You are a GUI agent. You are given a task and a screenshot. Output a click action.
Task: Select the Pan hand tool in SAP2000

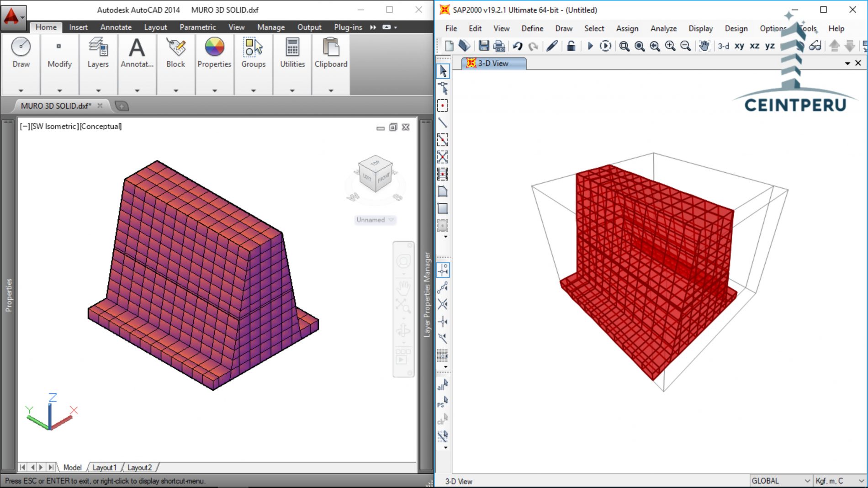[x=704, y=46]
